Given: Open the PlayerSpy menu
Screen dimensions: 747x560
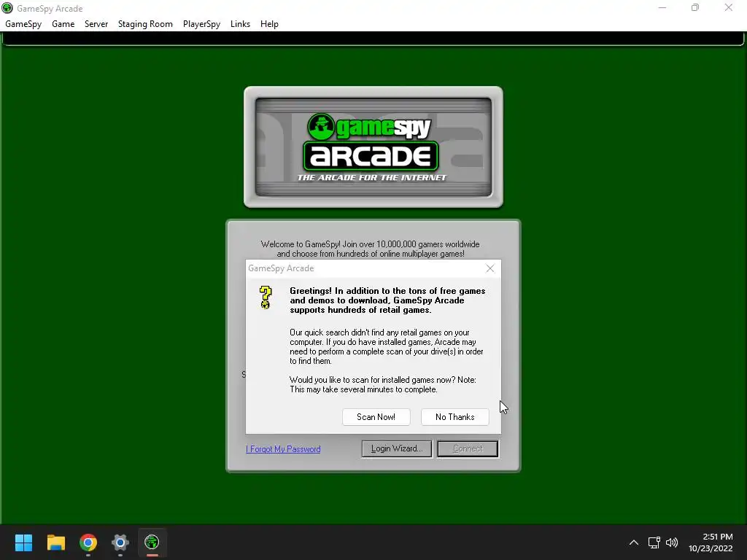Looking at the screenshot, I should tap(201, 24).
